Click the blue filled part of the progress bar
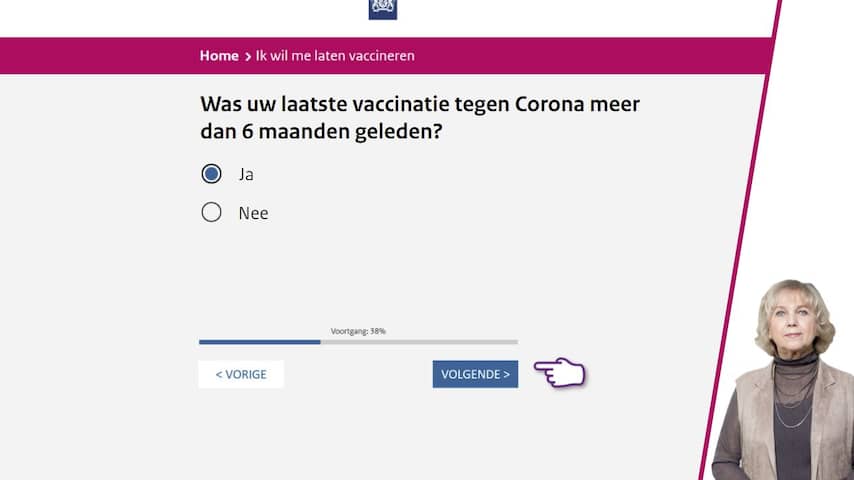The height and width of the screenshot is (480, 854). pos(259,342)
